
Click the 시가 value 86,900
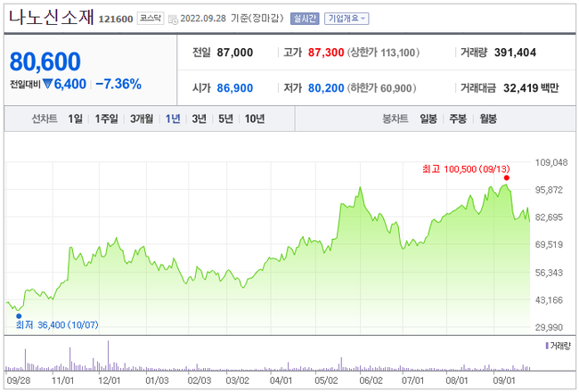coord(235,88)
